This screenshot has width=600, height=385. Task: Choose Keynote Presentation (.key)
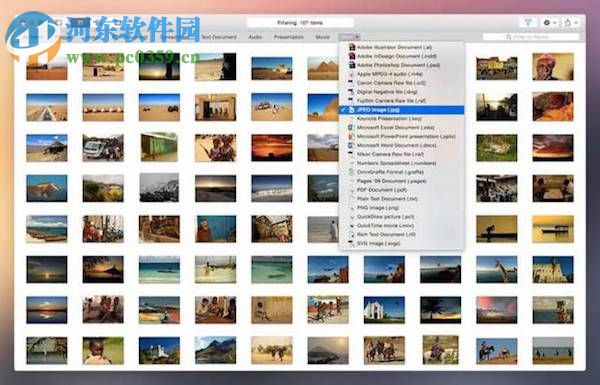(x=401, y=119)
